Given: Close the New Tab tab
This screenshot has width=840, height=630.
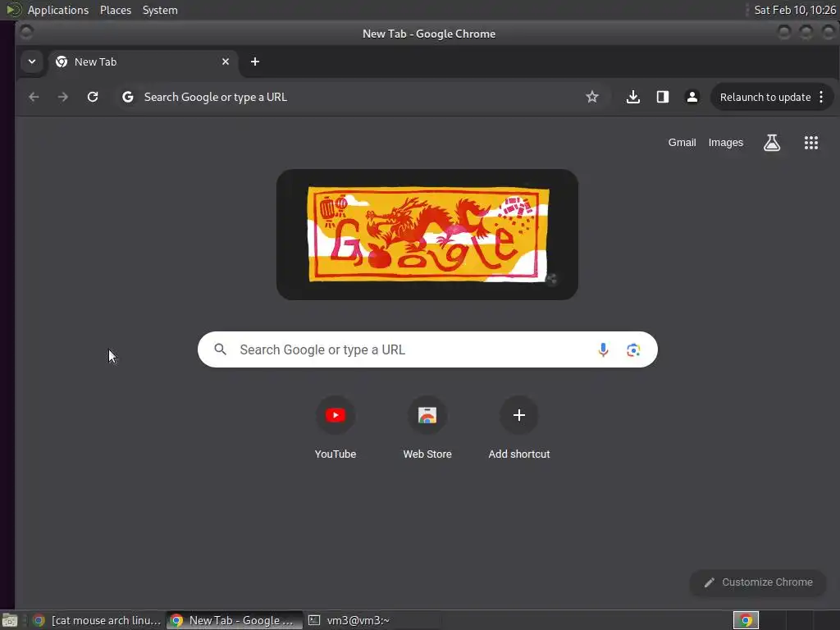Looking at the screenshot, I should [x=226, y=62].
